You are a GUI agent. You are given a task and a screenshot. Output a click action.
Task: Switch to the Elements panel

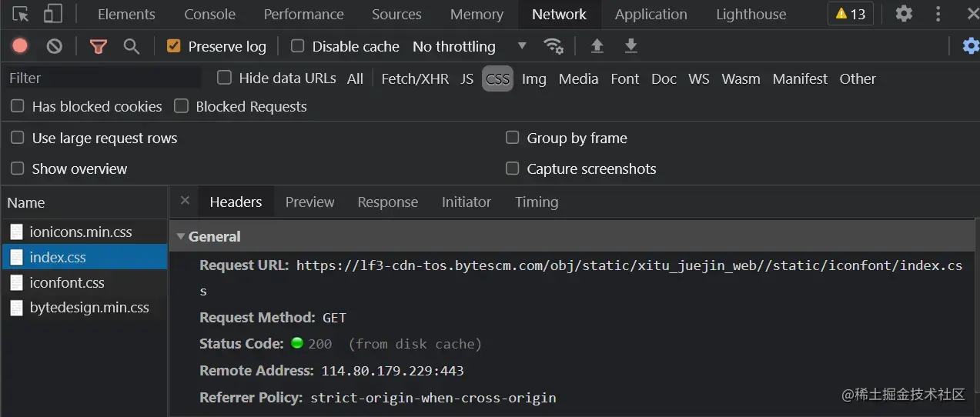[x=126, y=14]
